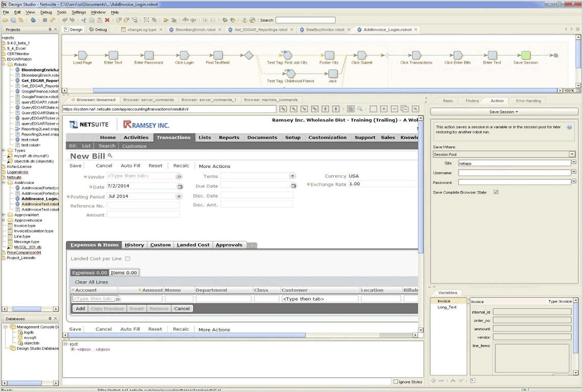Viewport: 583px width, 392px height.
Task: Click the search magnifier beside New Bill
Action: [x=110, y=156]
